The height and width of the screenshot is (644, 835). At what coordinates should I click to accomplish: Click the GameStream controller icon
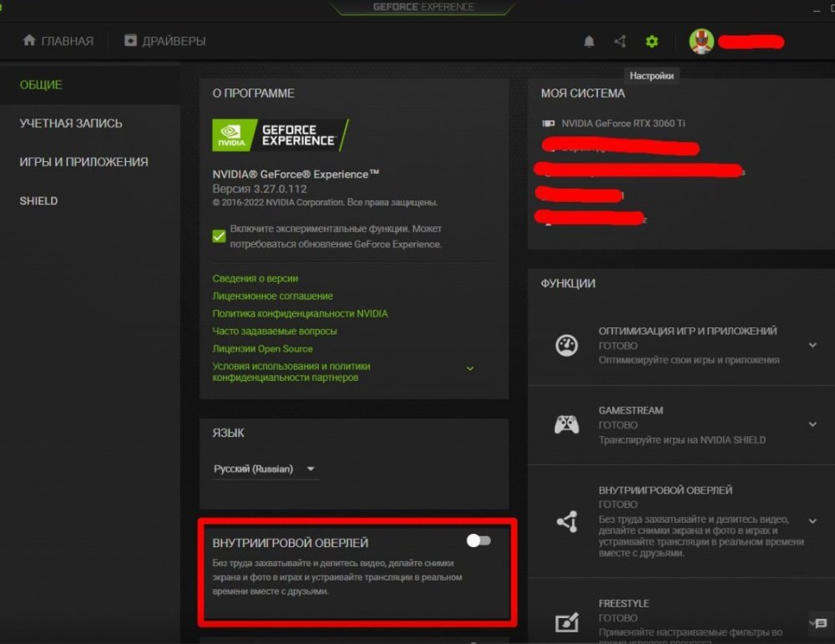567,424
